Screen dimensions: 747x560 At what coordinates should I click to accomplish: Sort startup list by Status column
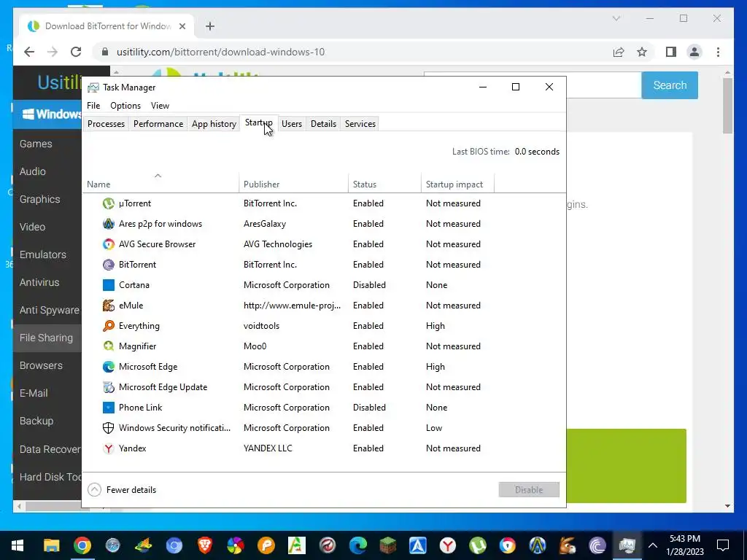pyautogui.click(x=384, y=184)
